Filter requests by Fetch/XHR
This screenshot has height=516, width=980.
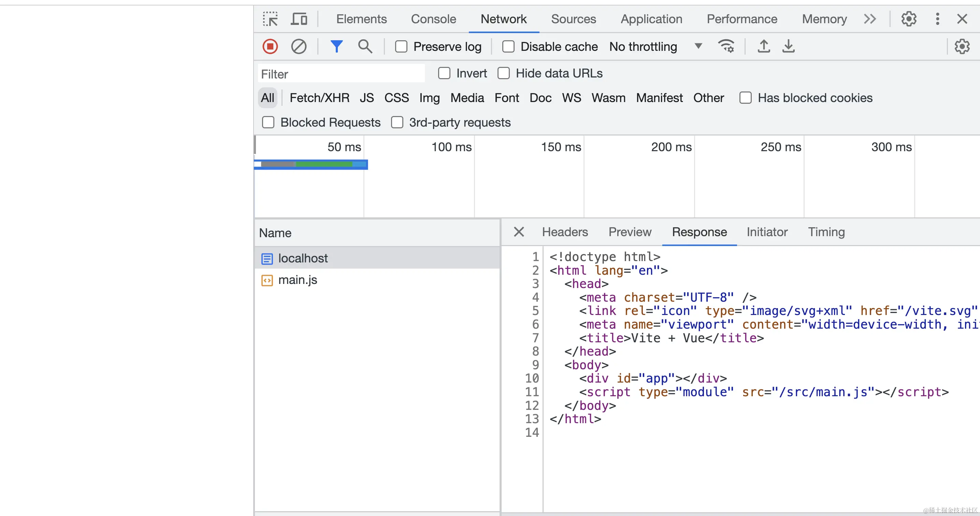coord(320,98)
